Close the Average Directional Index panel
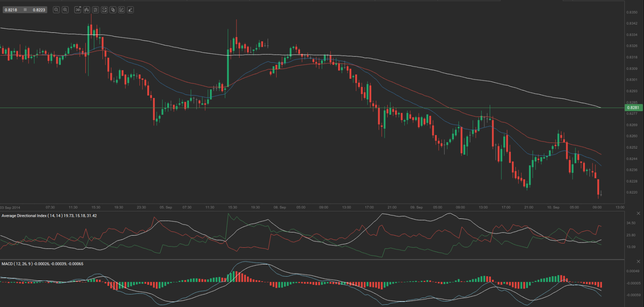This screenshot has width=644, height=307. (638, 213)
